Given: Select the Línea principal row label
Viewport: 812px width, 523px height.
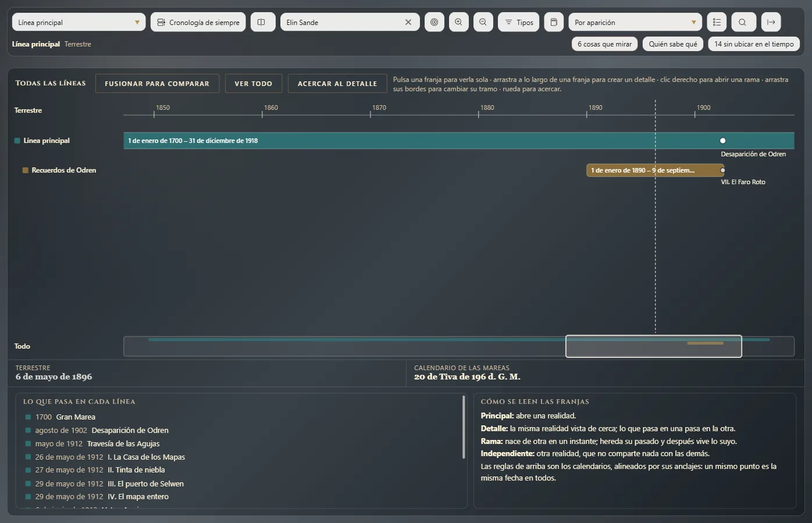Looking at the screenshot, I should tap(47, 141).
